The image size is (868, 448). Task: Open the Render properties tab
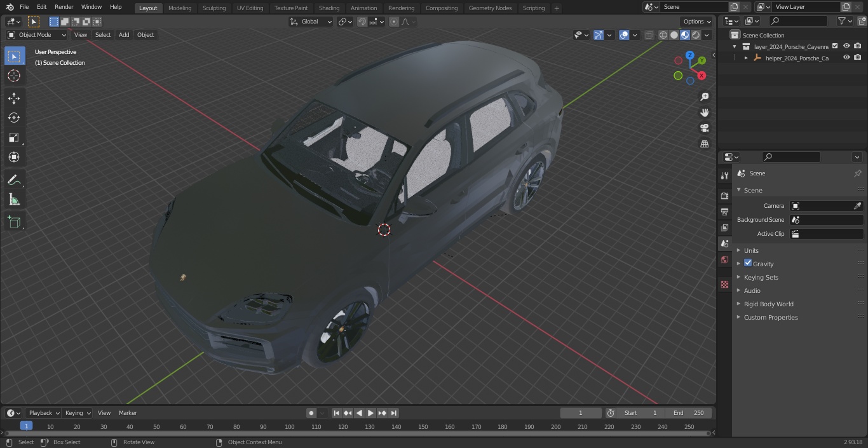(724, 196)
